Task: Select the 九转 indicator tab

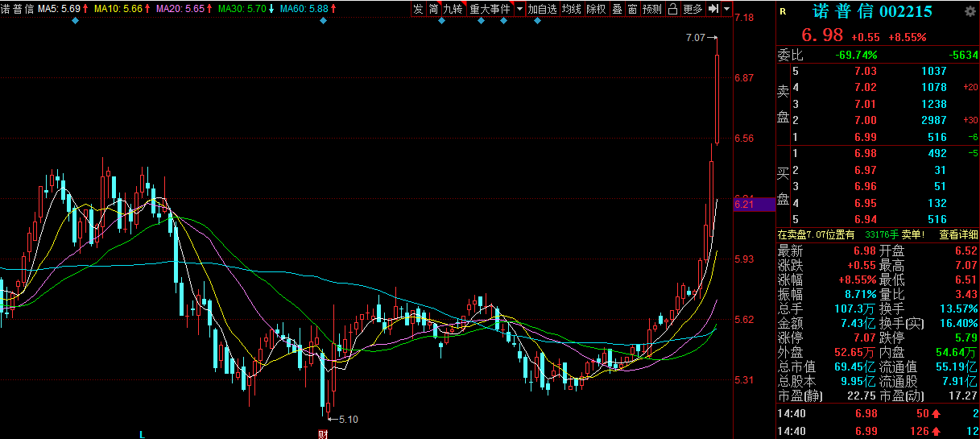Action: [x=453, y=9]
